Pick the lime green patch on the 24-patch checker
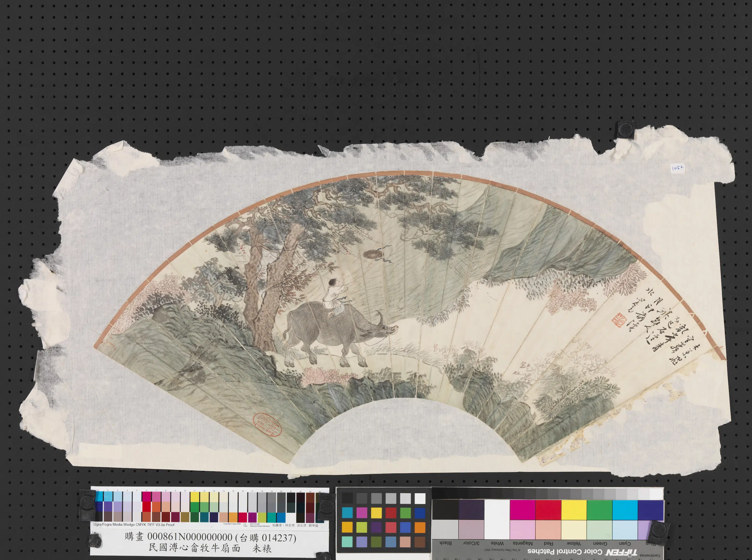Viewport: 752px width, 560px height. [x=362, y=527]
